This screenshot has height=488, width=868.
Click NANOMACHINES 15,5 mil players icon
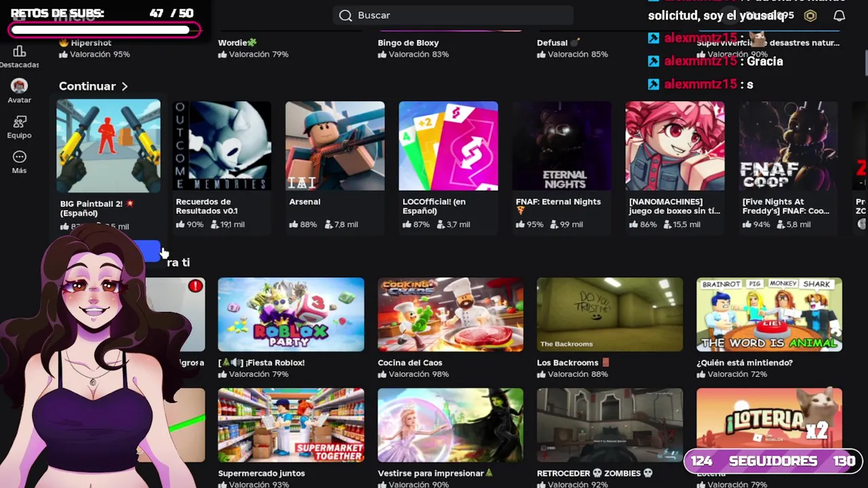coord(668,224)
